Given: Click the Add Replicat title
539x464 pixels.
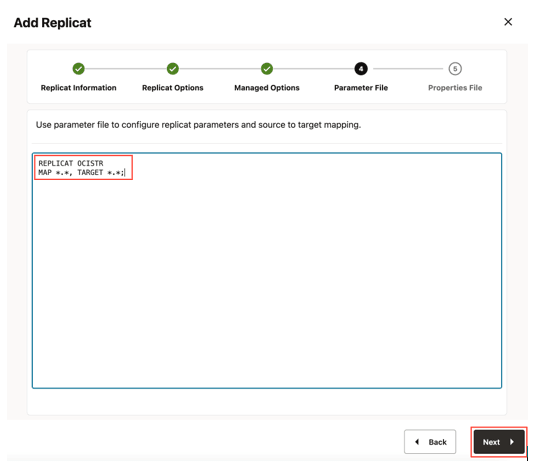Looking at the screenshot, I should click(53, 23).
